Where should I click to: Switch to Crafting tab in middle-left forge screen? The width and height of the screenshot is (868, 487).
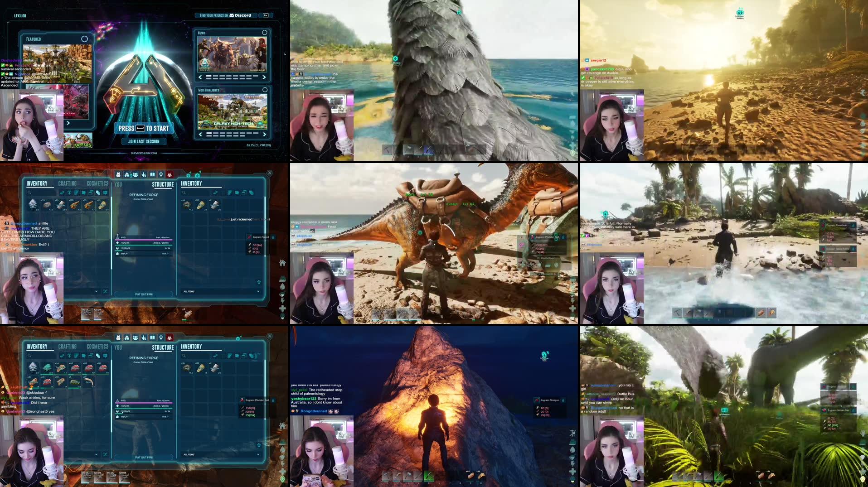[67, 183]
